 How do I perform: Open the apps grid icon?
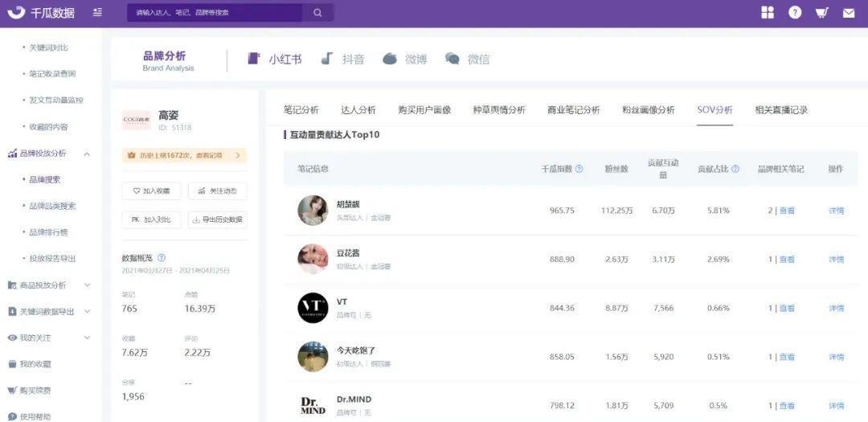pyautogui.click(x=768, y=13)
